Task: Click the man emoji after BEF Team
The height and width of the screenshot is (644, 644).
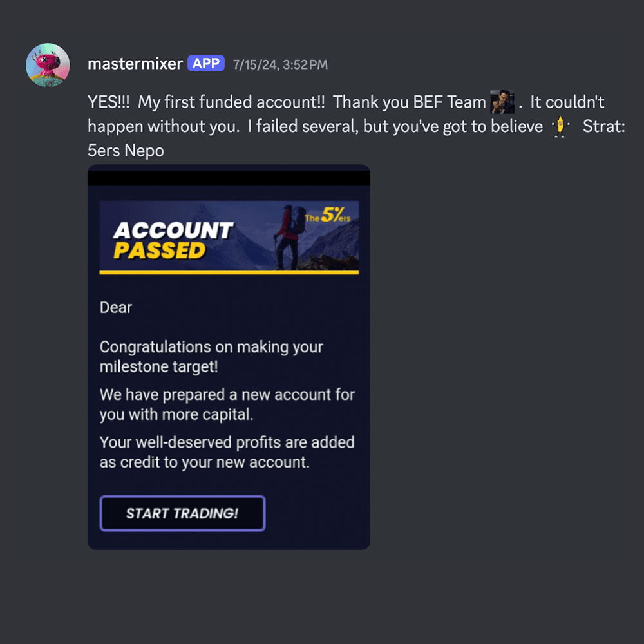Action: 502,102
